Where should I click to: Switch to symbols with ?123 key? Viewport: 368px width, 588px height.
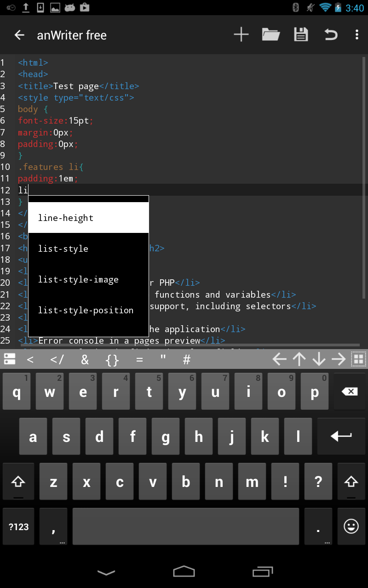(18, 527)
